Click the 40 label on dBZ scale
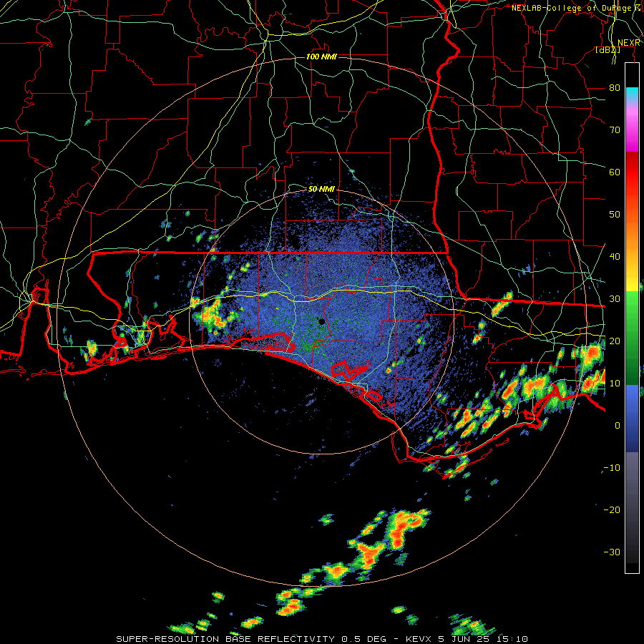Screen dimensions: 644x644 [615, 256]
